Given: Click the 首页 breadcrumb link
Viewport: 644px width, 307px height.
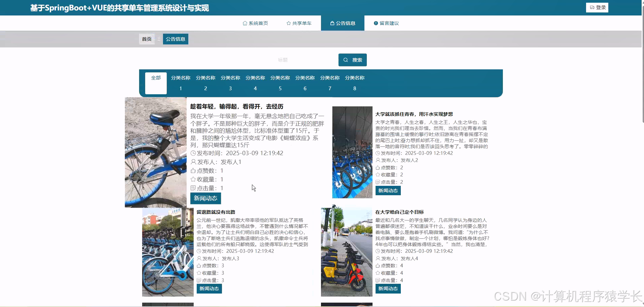Looking at the screenshot, I should 147,39.
